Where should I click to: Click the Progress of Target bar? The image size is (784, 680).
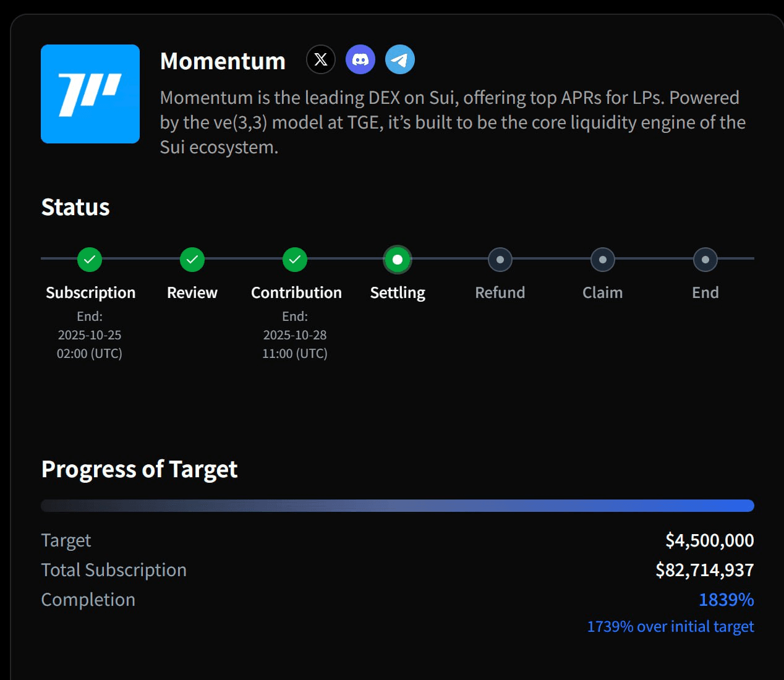point(398,506)
